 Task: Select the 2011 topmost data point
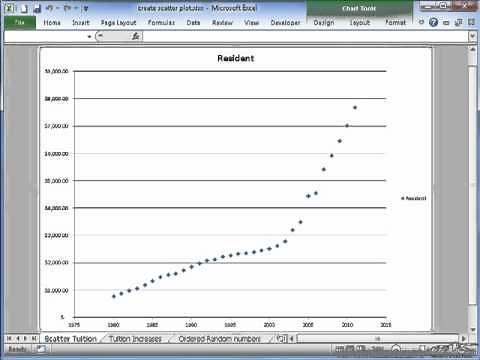[355, 108]
